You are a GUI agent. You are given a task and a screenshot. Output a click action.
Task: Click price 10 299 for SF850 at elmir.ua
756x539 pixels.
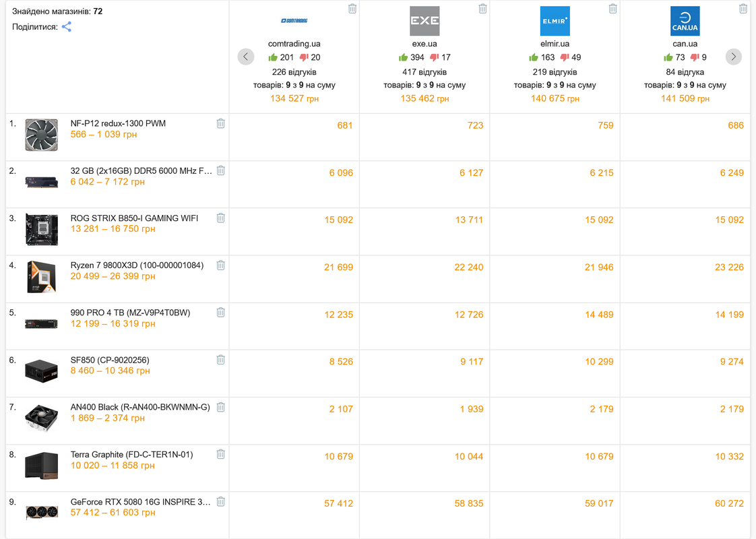[x=599, y=362]
